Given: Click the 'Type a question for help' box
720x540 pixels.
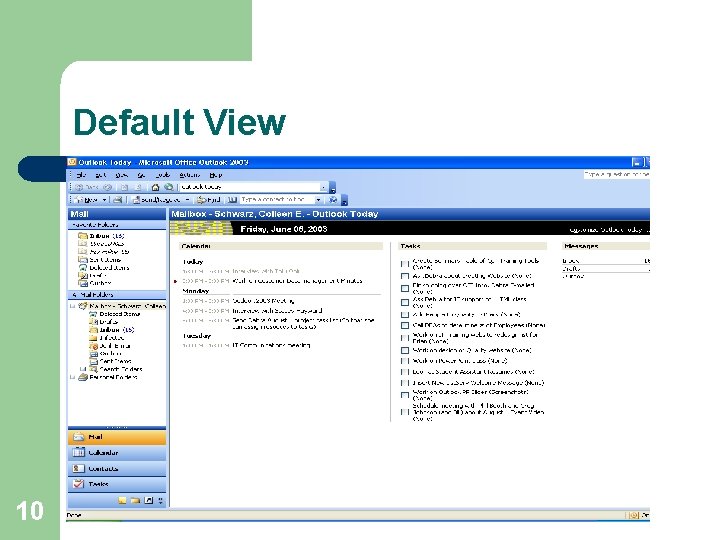Looking at the screenshot, I should click(617, 174).
